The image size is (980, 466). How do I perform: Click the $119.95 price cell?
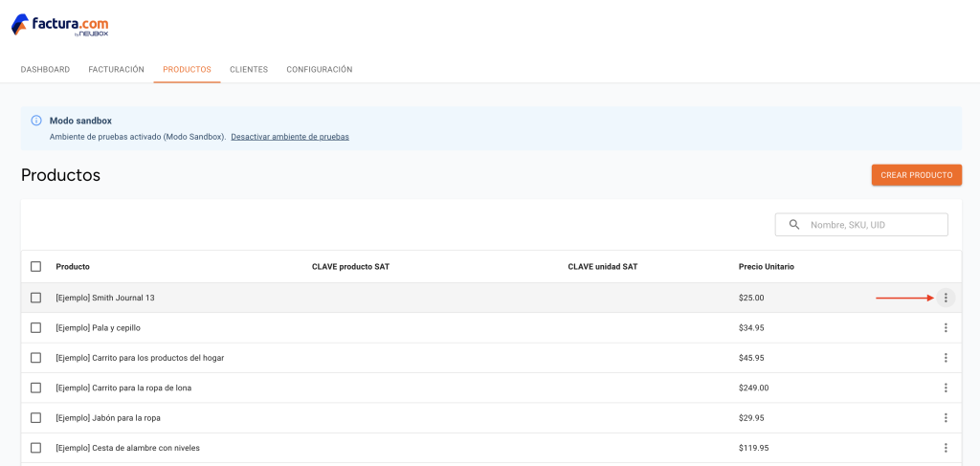754,448
